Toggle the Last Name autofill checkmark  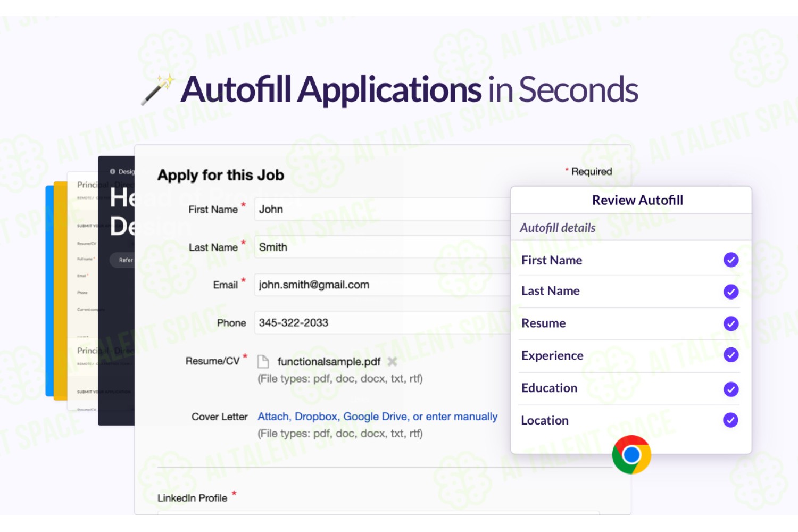pyautogui.click(x=731, y=292)
